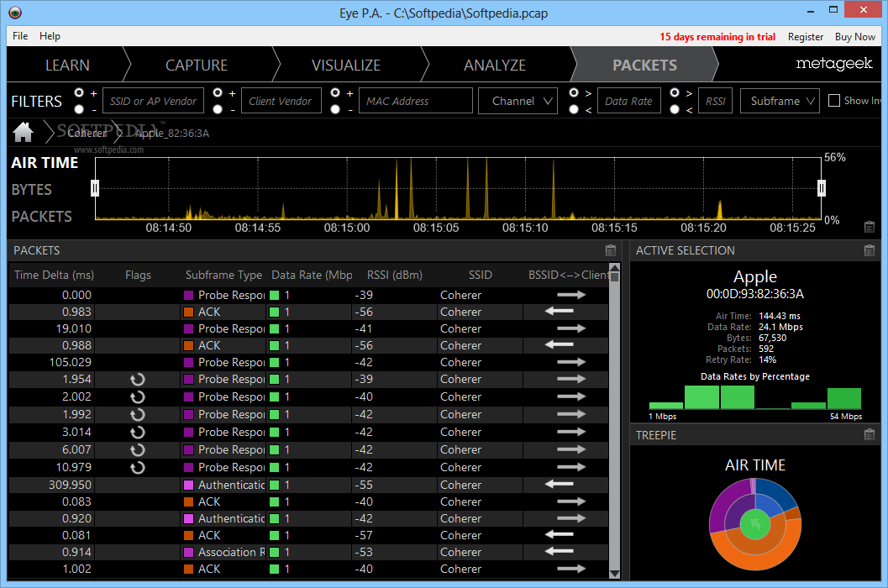This screenshot has height=588, width=888.
Task: Click the Data Rate filter field
Action: point(628,101)
